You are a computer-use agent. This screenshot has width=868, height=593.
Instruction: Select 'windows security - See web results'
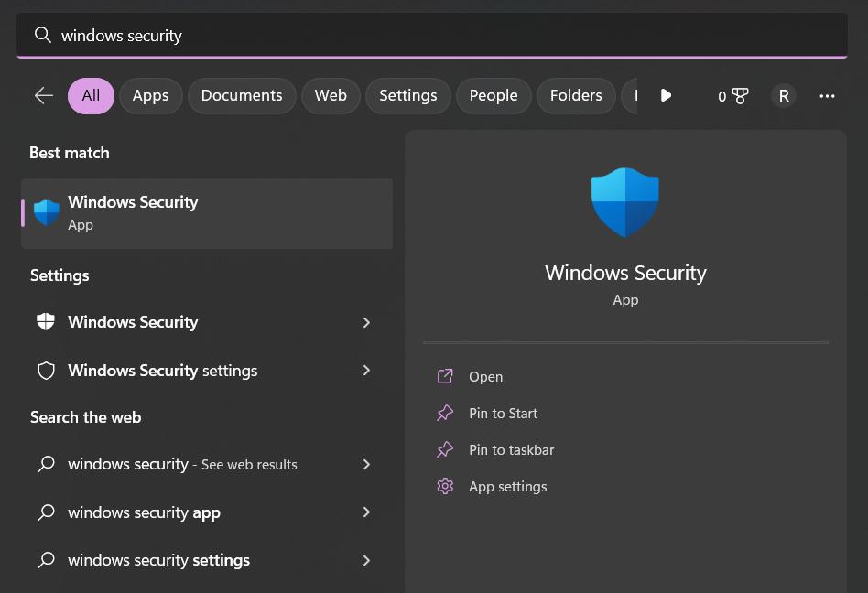pos(207,464)
